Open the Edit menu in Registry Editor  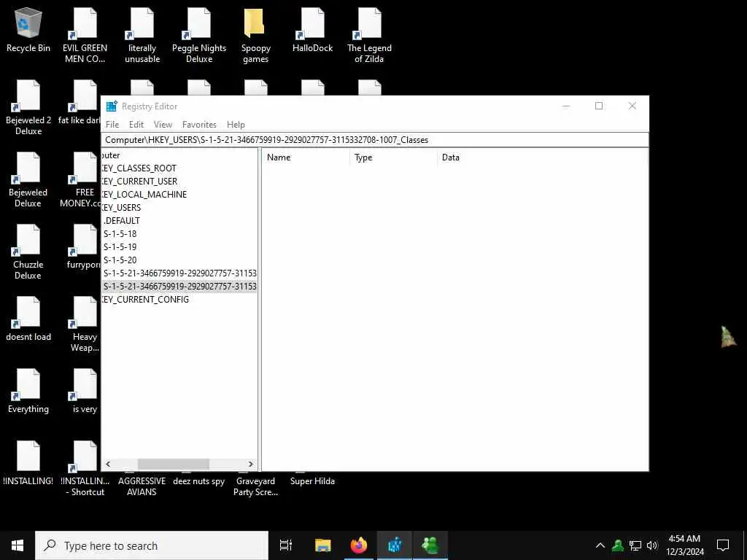(136, 124)
